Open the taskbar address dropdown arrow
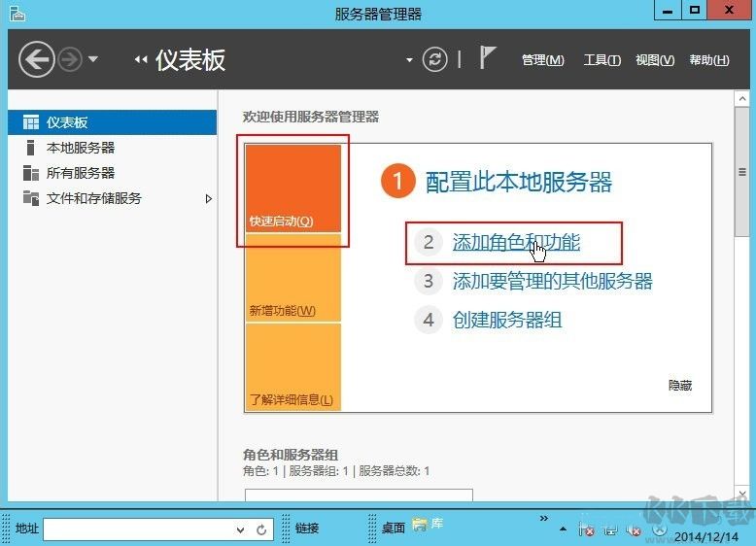This screenshot has width=756, height=546. click(241, 529)
